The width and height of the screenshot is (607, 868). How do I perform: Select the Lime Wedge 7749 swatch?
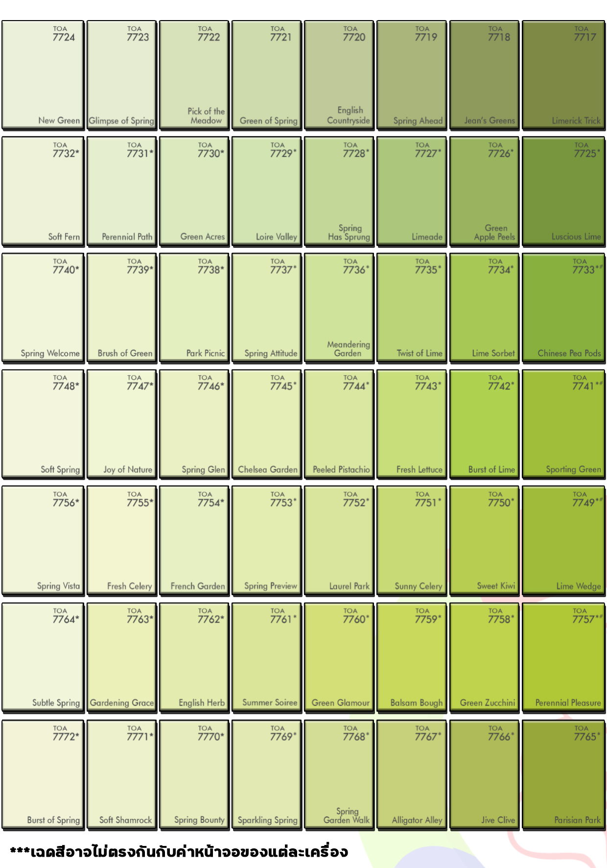(x=563, y=541)
